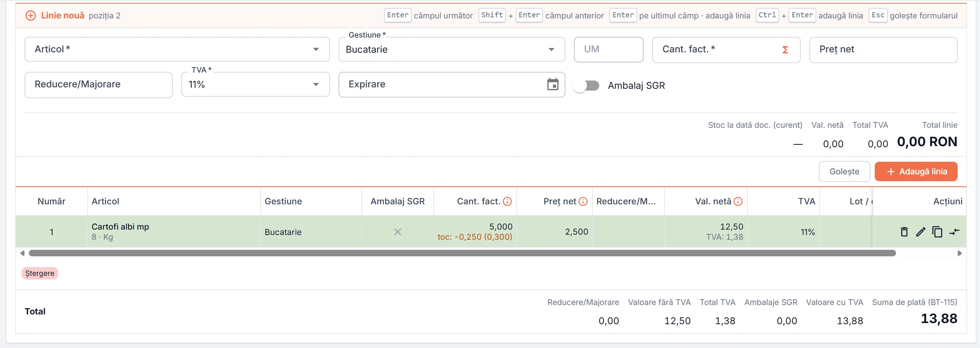The width and height of the screenshot is (980, 348).
Task: Focus the Preț net input field
Action: [x=883, y=49]
